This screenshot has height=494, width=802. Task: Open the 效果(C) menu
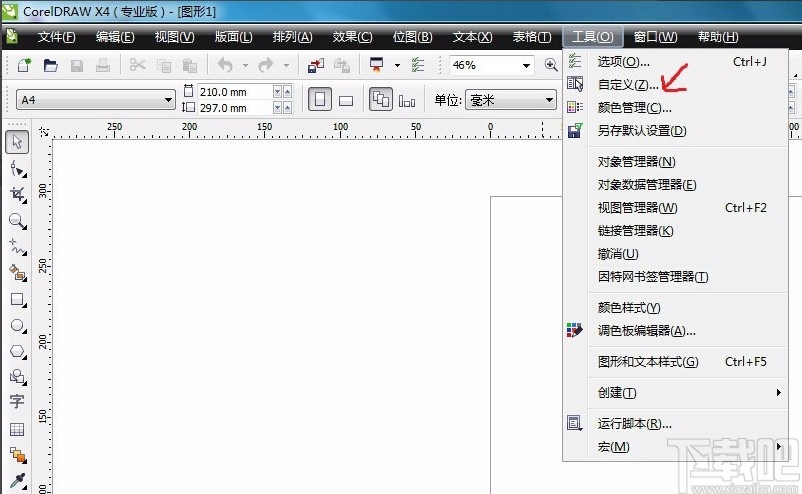[x=352, y=37]
